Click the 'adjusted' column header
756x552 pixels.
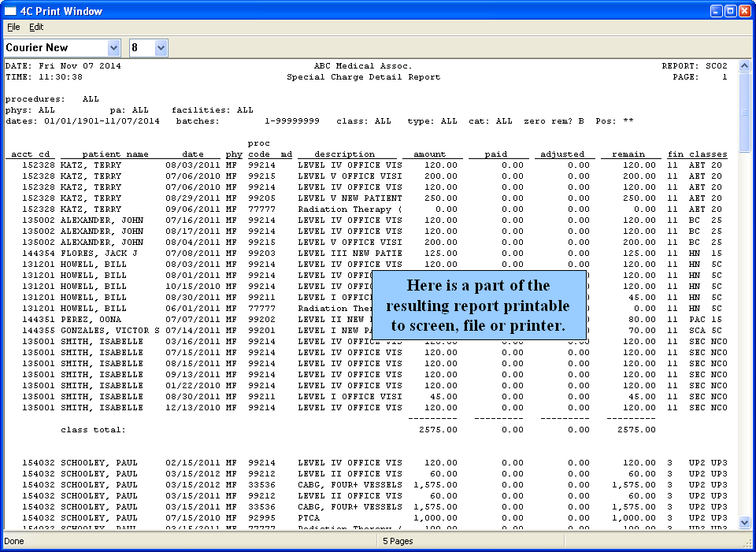[562, 154]
